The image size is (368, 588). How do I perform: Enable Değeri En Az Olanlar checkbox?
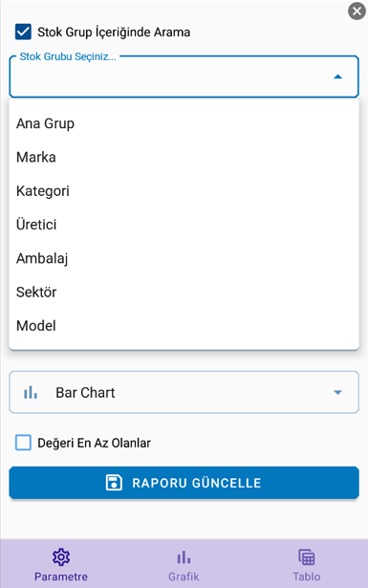(23, 443)
